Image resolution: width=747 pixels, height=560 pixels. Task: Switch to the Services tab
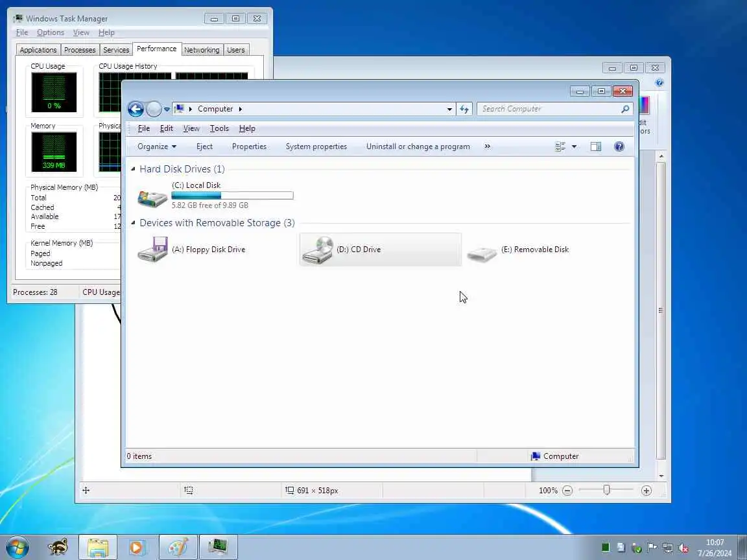click(x=116, y=50)
